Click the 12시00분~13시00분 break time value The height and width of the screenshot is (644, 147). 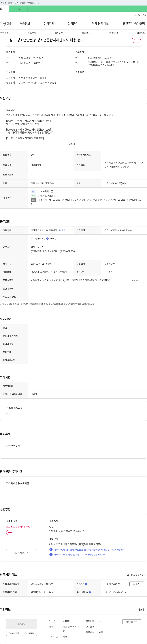point(41,264)
